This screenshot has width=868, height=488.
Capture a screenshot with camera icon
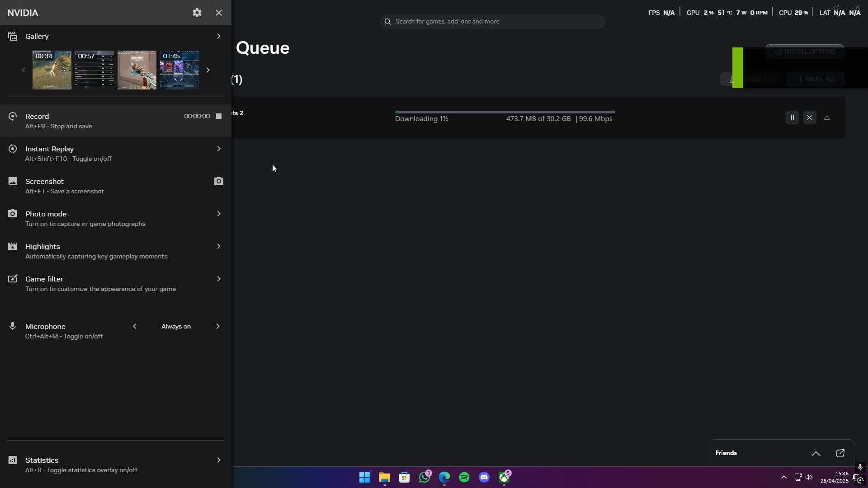219,181
